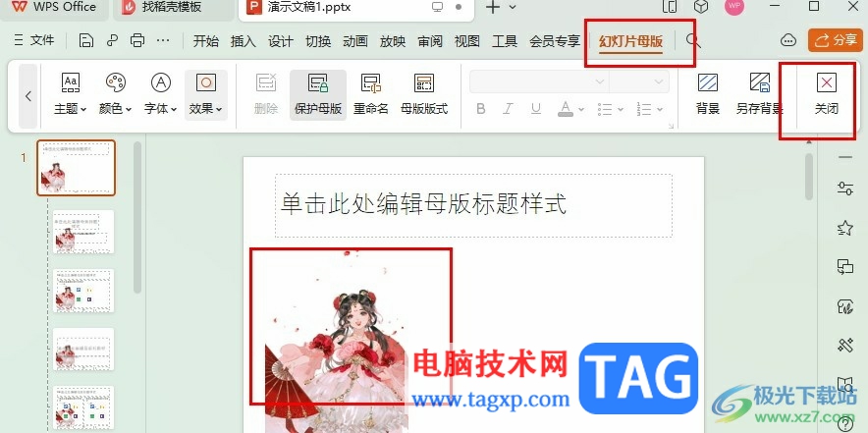Switch to the 工具 tab
The width and height of the screenshot is (868, 433).
(505, 41)
